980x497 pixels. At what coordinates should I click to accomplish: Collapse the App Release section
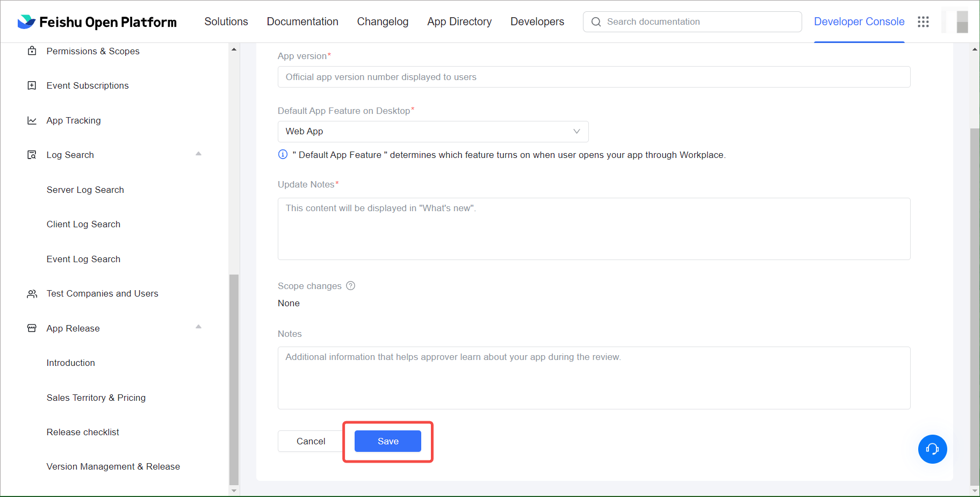tap(198, 327)
